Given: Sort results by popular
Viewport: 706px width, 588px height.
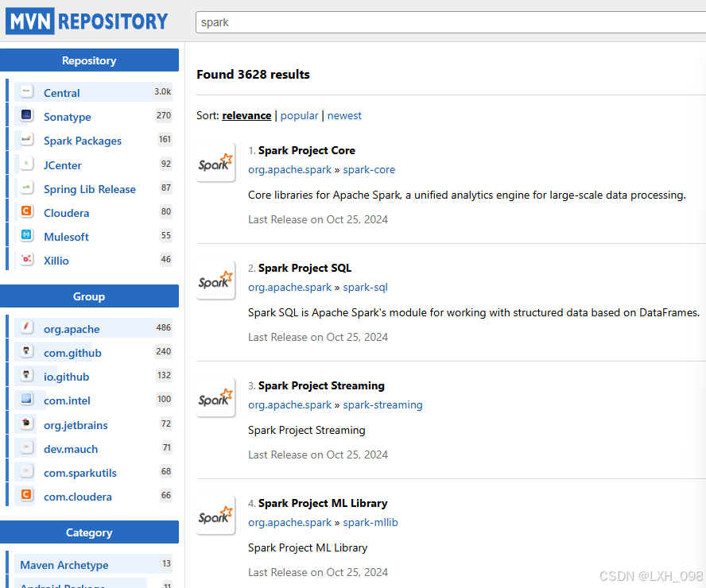Looking at the screenshot, I should [x=299, y=116].
